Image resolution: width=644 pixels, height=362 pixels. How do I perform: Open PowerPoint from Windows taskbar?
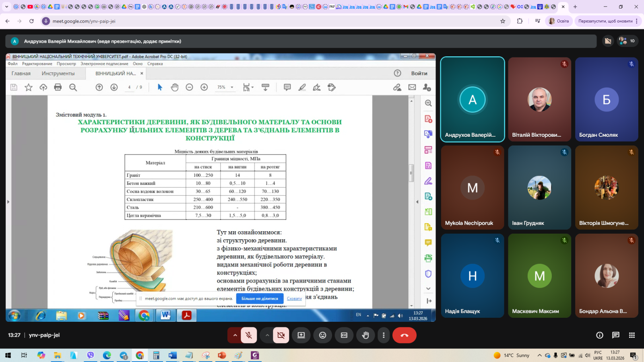pos(222,355)
